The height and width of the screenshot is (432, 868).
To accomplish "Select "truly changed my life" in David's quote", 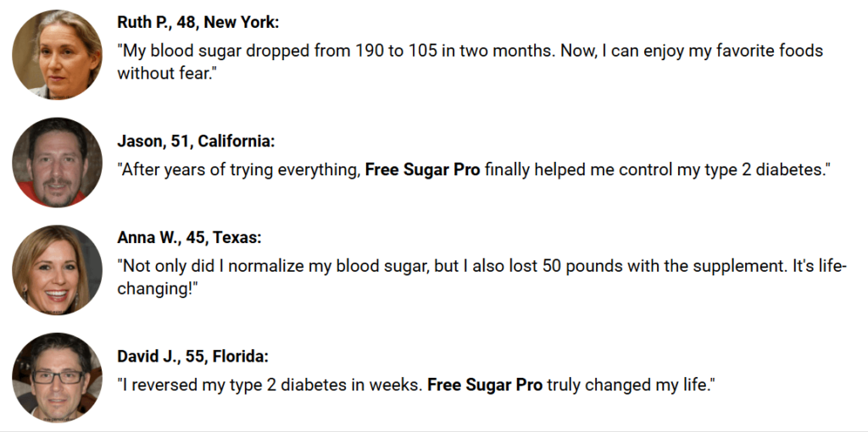I will (628, 385).
